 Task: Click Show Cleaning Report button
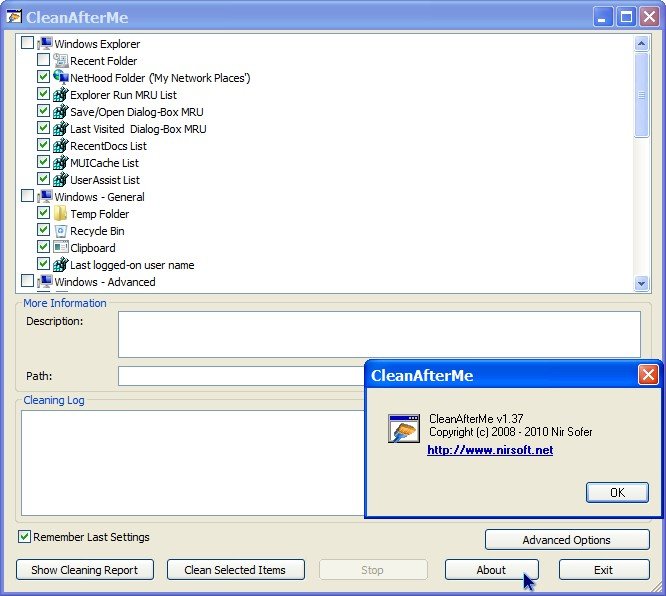pyautogui.click(x=85, y=570)
